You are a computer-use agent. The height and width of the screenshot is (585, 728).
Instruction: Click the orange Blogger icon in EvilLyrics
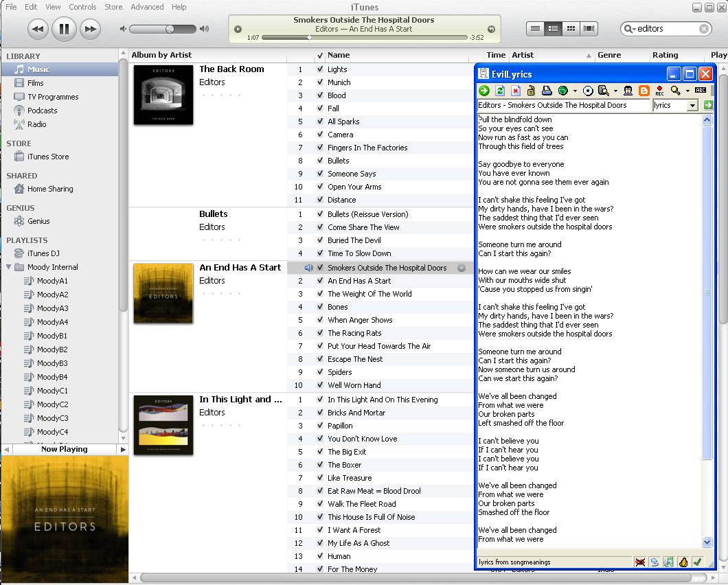coord(644,91)
